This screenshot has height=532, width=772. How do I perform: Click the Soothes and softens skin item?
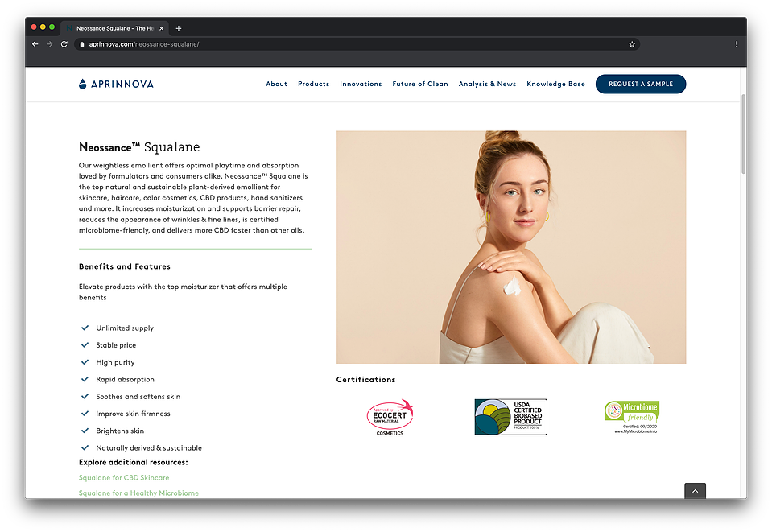(138, 397)
